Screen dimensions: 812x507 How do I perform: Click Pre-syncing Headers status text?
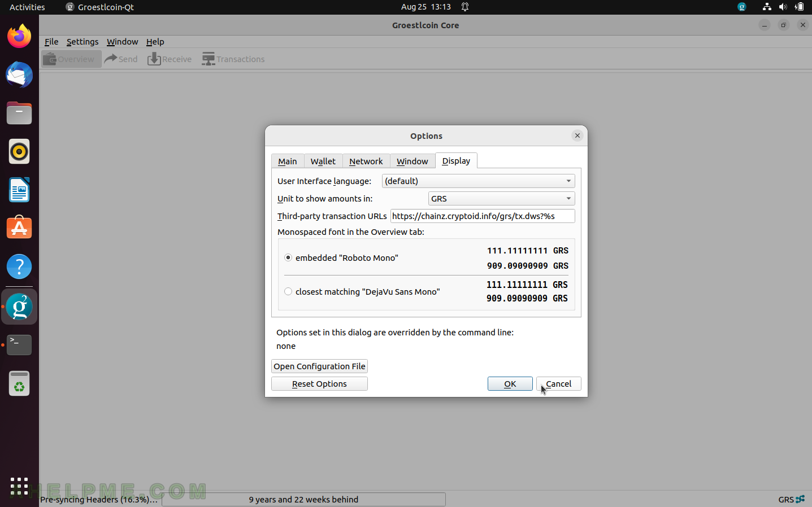coord(99,500)
